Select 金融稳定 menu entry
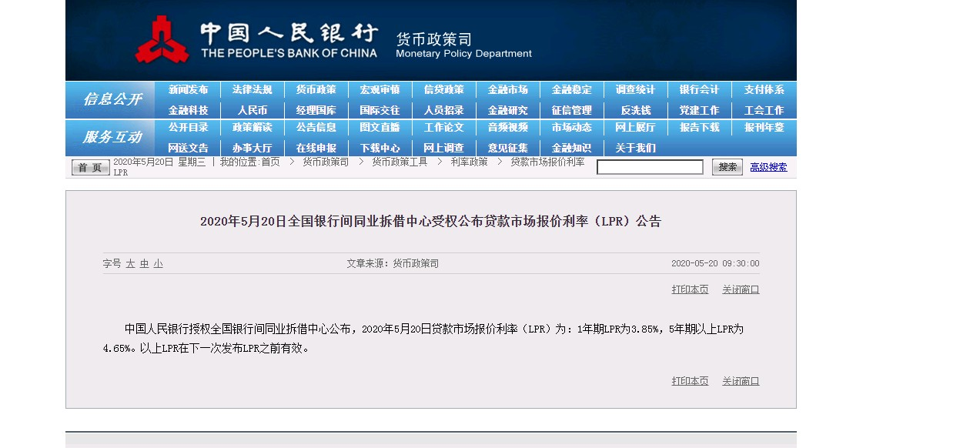980x448 pixels. point(571,90)
